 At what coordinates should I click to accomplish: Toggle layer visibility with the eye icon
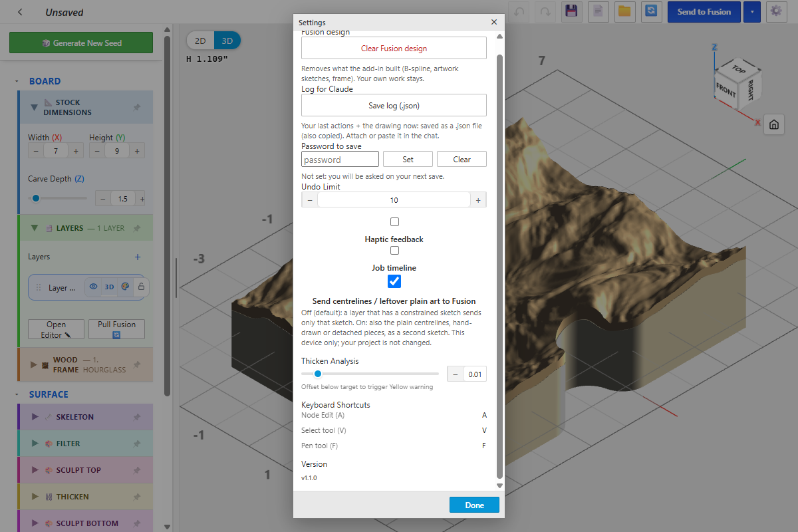click(93, 287)
